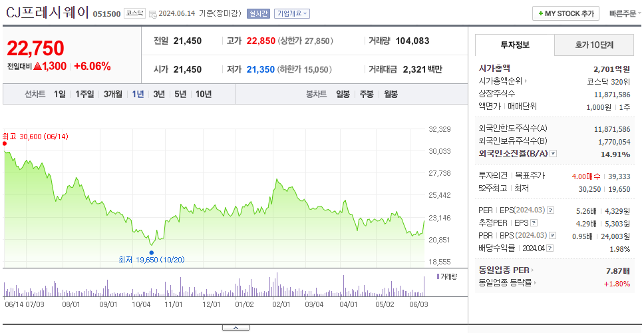Show the 주봉 candlestick chart
The image size is (644, 333).
(x=367, y=94)
